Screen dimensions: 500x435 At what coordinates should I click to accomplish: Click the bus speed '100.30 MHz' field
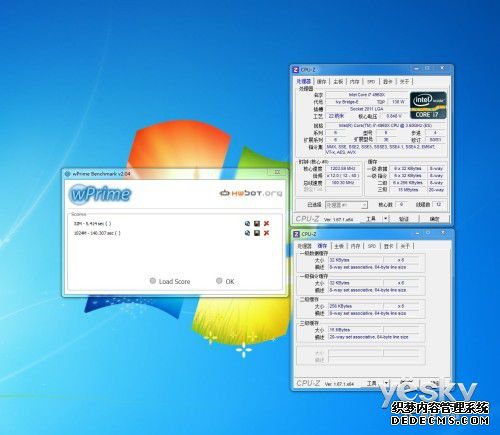[x=343, y=183]
